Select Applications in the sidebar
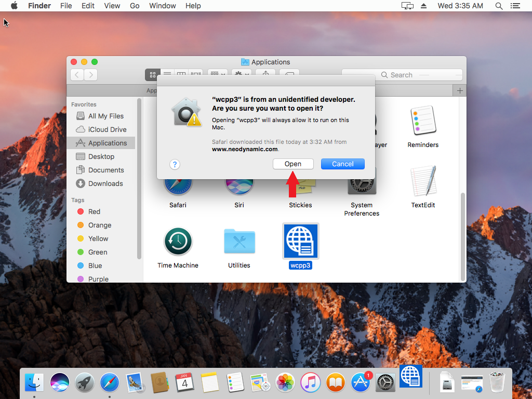The width and height of the screenshot is (532, 399). tap(101, 143)
